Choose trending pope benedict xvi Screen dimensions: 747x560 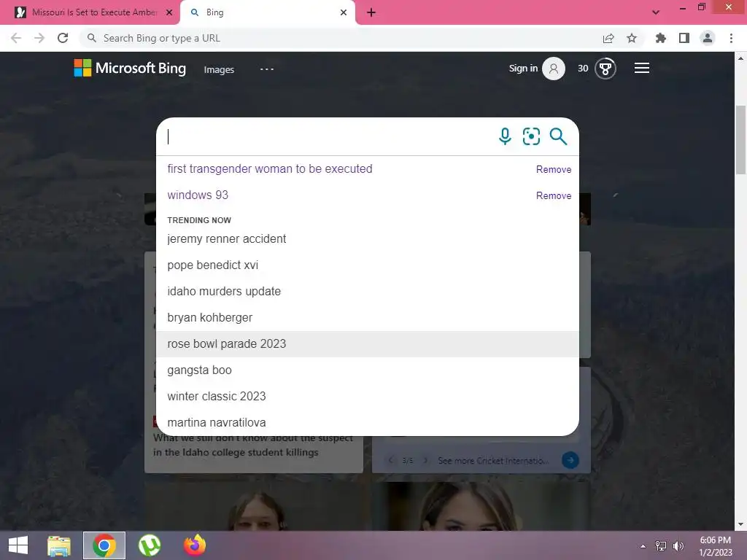(368, 265)
